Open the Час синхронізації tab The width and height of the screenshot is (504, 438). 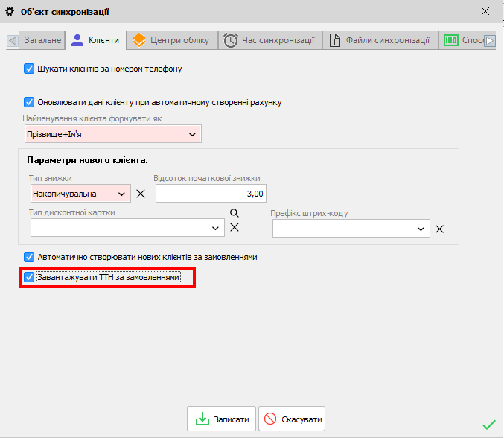(270, 40)
